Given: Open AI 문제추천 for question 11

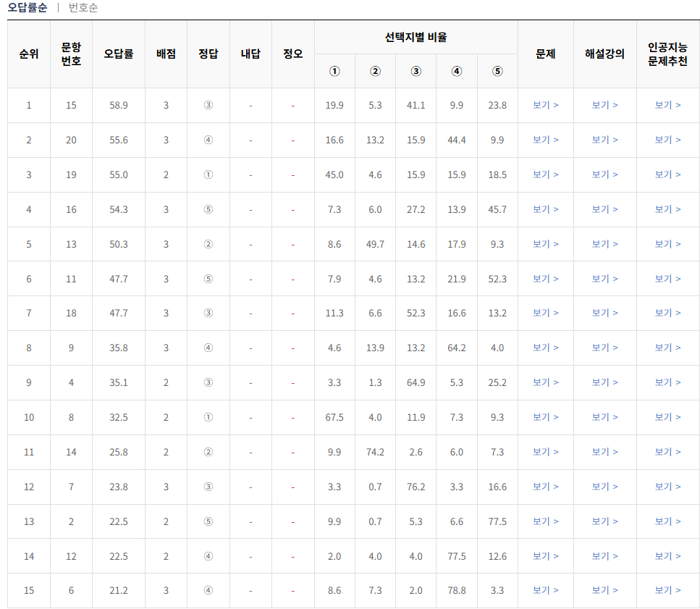Looking at the screenshot, I should pos(667,278).
